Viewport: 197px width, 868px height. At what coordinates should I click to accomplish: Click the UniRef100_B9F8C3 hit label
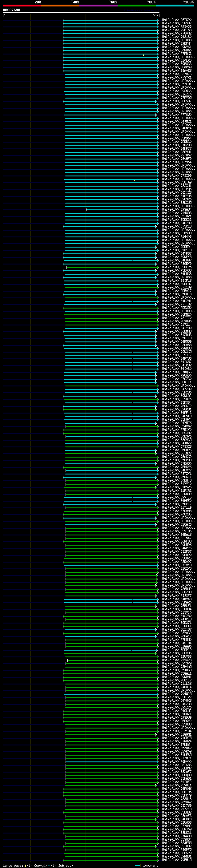coord(176,64)
